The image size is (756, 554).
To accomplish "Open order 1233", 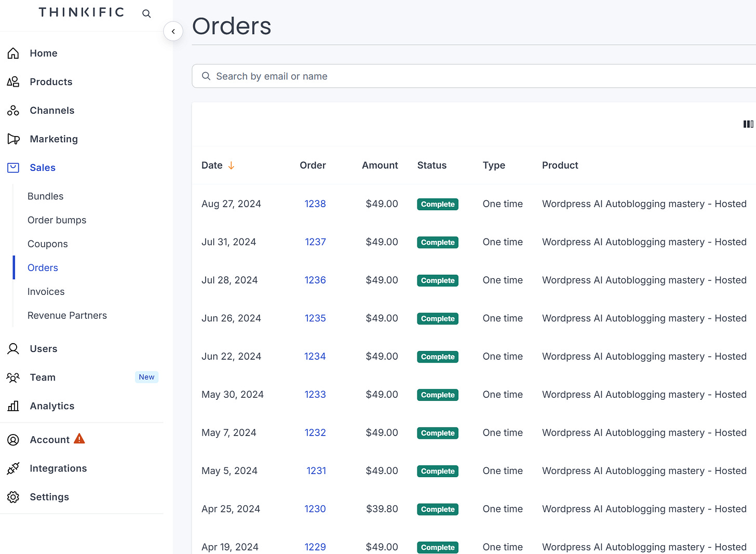I will [315, 394].
